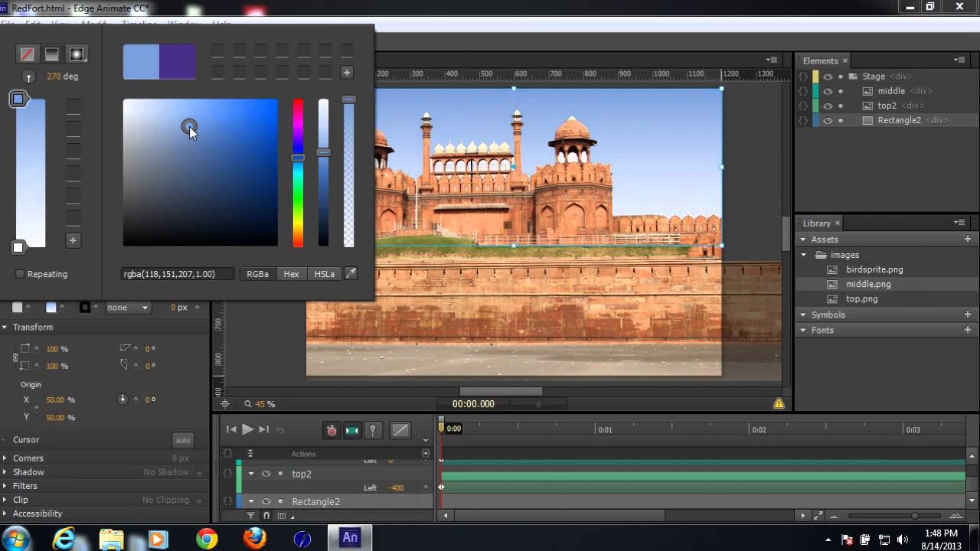Expand the Corners section
Image resolution: width=980 pixels, height=551 pixels.
tap(5, 458)
